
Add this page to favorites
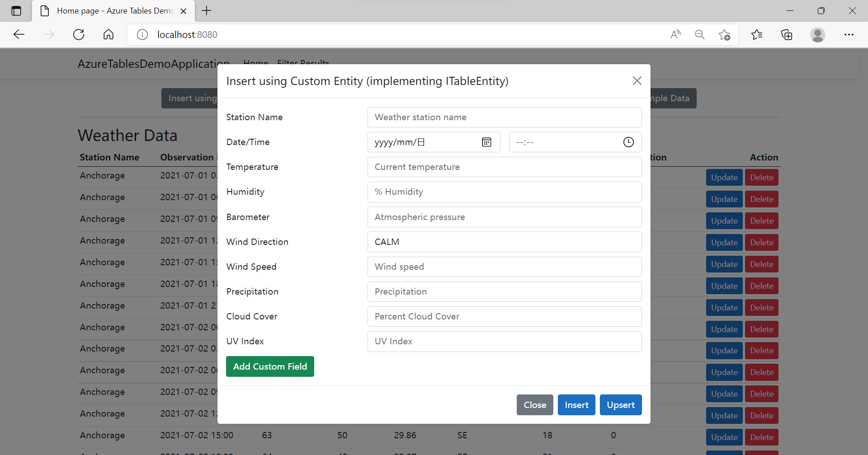pos(724,35)
